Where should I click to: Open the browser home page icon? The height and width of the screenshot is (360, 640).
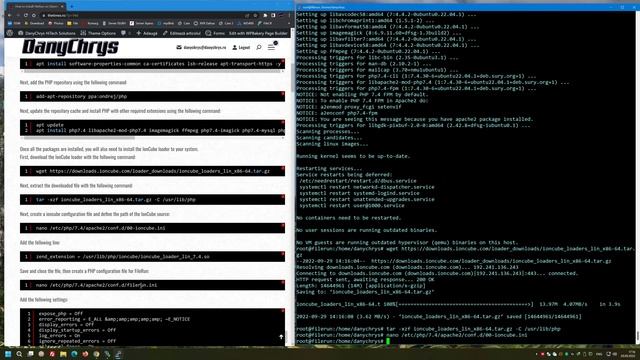click(x=34, y=16)
